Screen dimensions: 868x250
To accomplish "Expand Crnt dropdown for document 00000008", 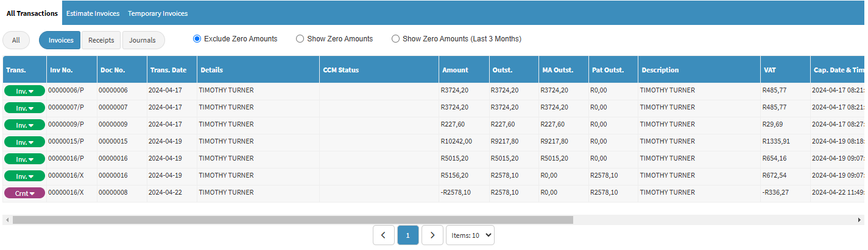I will coord(24,193).
